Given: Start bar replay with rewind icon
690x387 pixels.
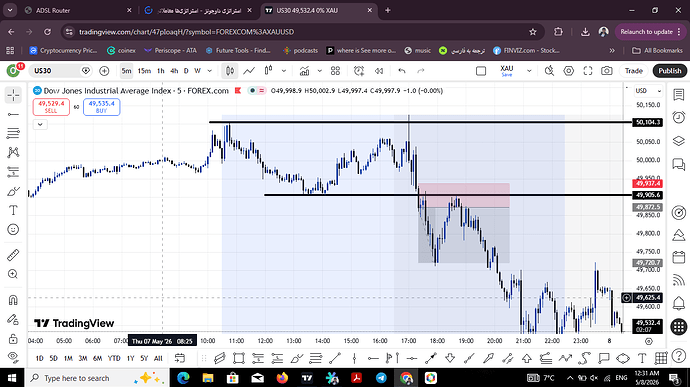Looking at the screenshot, I should click(379, 71).
